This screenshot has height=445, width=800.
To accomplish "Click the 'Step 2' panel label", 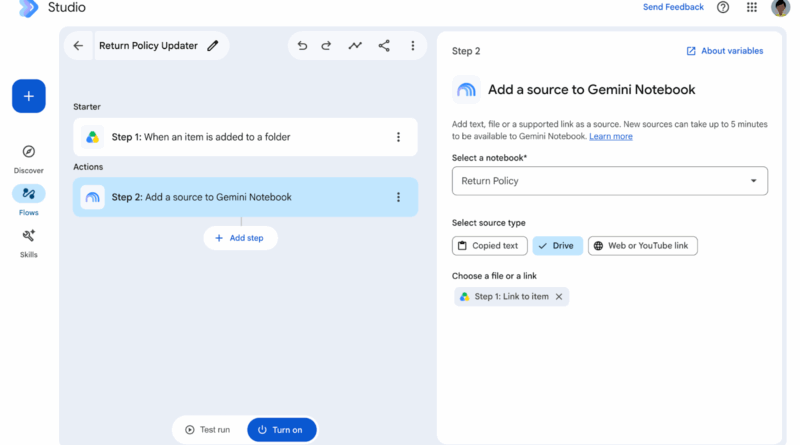I will click(x=466, y=51).
